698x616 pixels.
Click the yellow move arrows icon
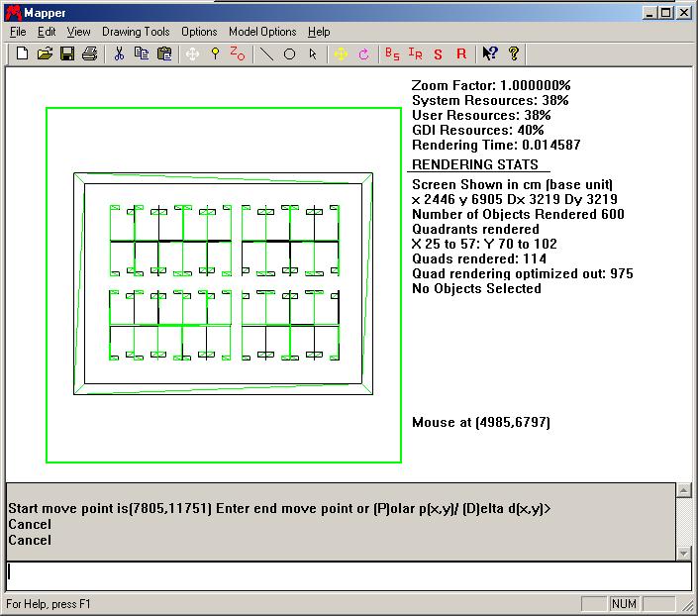(341, 53)
